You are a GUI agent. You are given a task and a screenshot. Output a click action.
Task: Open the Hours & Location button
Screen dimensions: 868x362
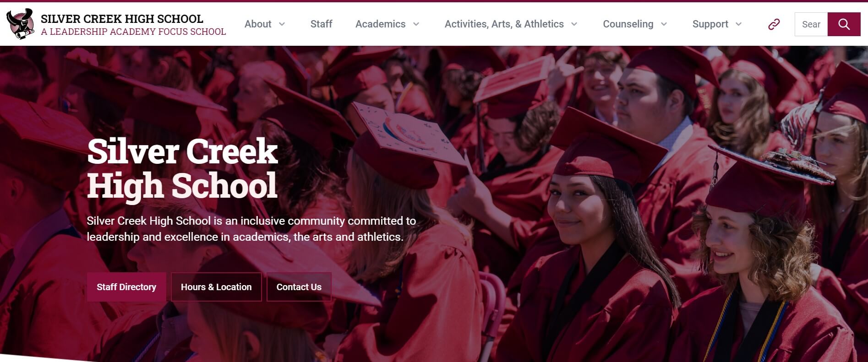tap(216, 287)
